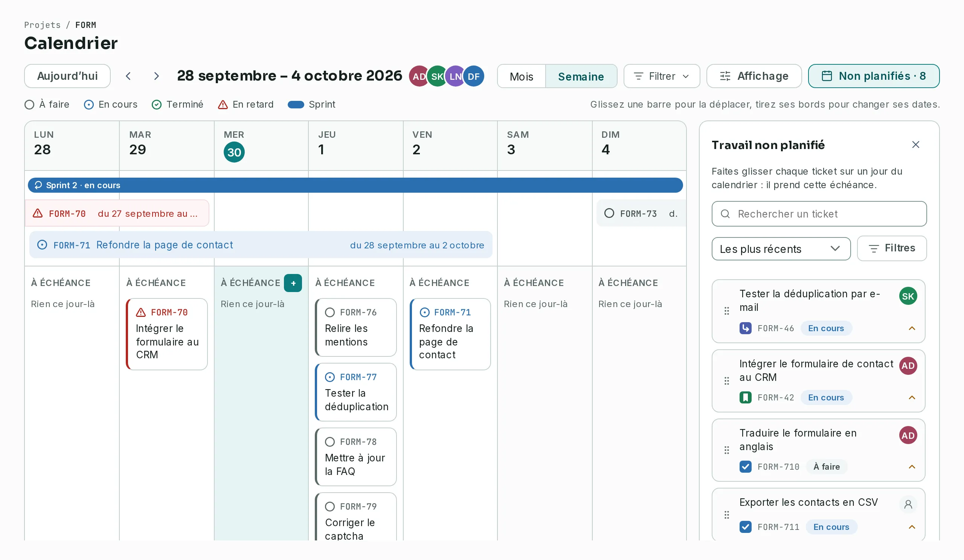
Task: Open the Filtrer dropdown
Action: (661, 76)
